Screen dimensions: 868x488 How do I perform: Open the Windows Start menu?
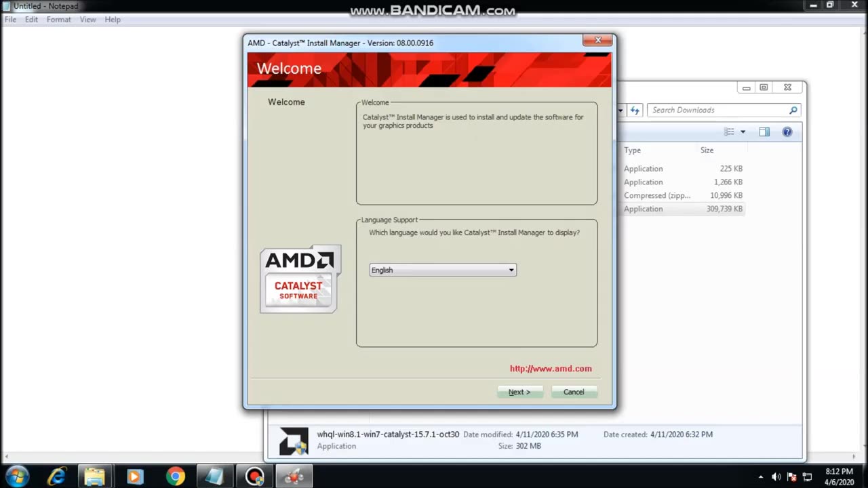[x=16, y=476]
